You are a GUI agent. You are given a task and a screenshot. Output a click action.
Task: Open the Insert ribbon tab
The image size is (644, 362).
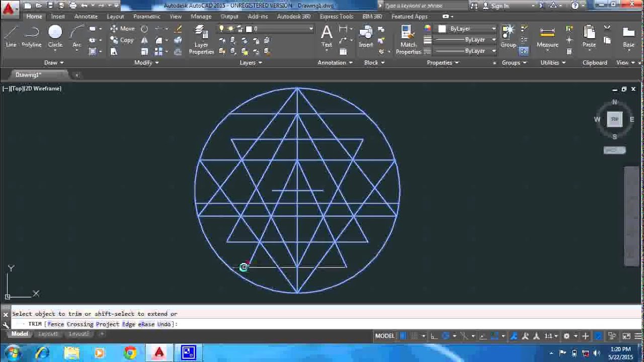coord(58,17)
